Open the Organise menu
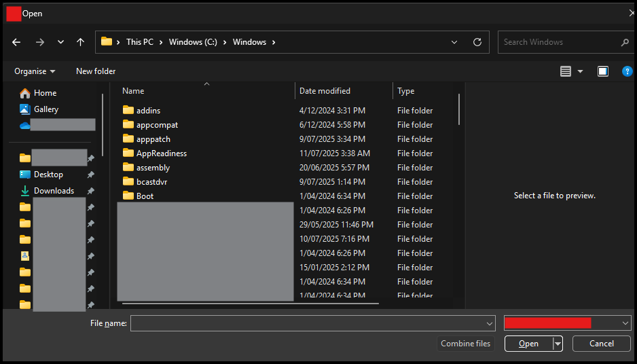 [35, 71]
